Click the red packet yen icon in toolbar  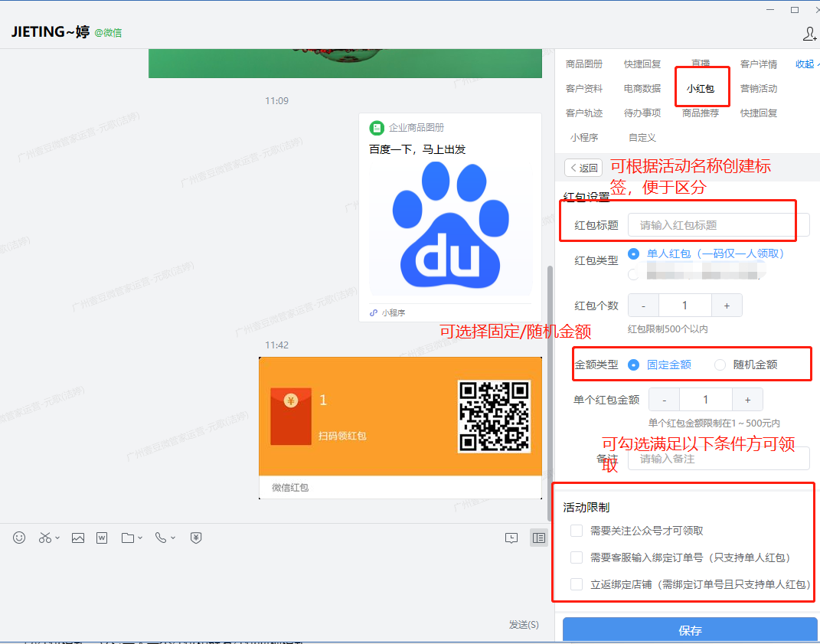pyautogui.click(x=196, y=538)
